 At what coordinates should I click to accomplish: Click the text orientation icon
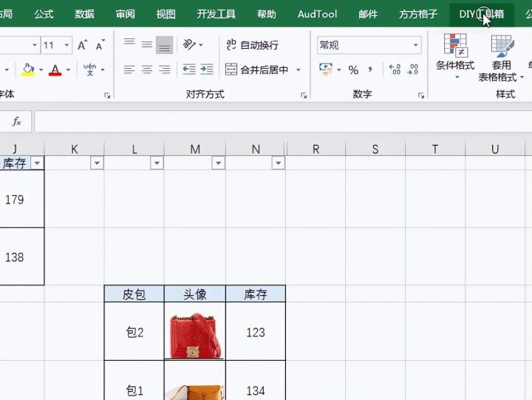189,44
